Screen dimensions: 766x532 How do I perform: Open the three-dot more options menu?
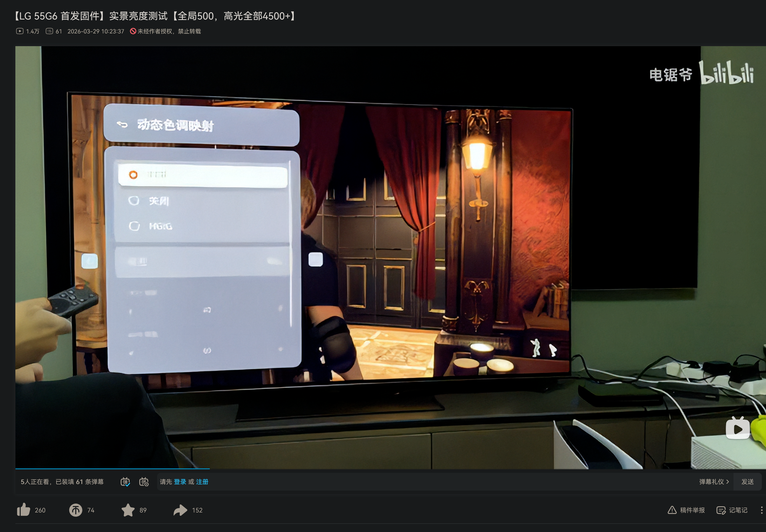(x=761, y=510)
